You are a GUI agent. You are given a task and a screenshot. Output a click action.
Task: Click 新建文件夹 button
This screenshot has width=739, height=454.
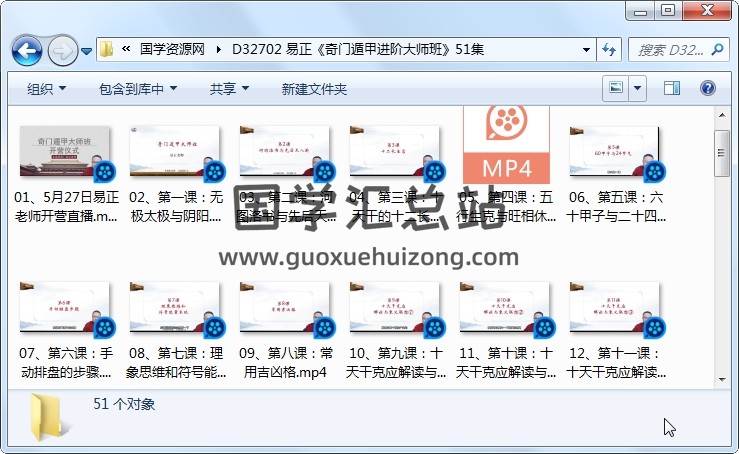[x=314, y=89]
